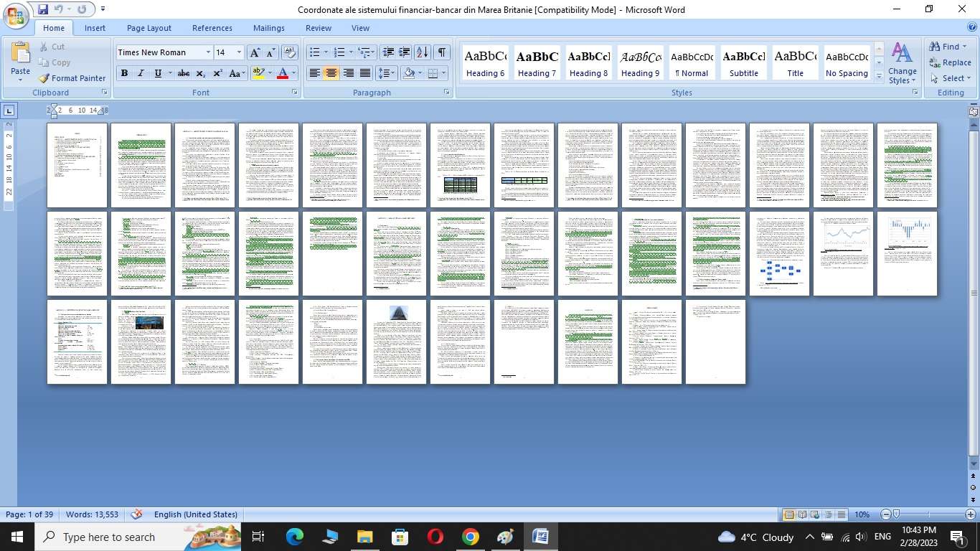Open the Page Layout tab
980x551 pixels.
(x=149, y=28)
